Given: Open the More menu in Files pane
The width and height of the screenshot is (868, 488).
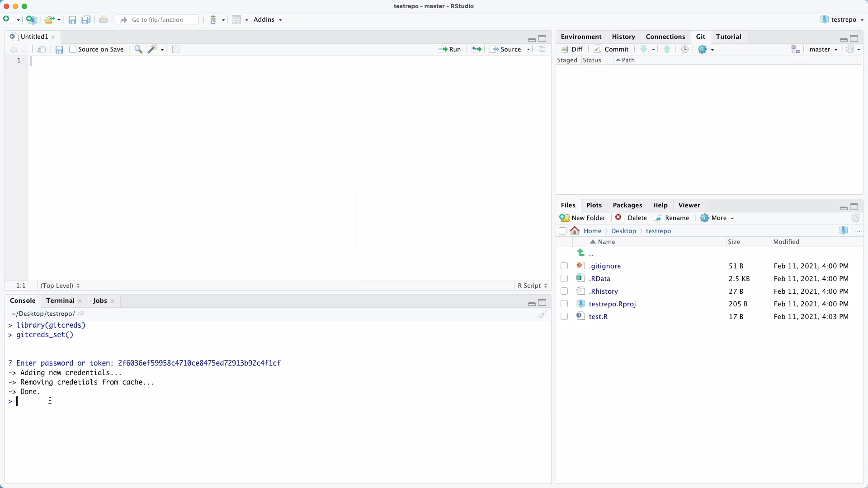Looking at the screenshot, I should 717,218.
